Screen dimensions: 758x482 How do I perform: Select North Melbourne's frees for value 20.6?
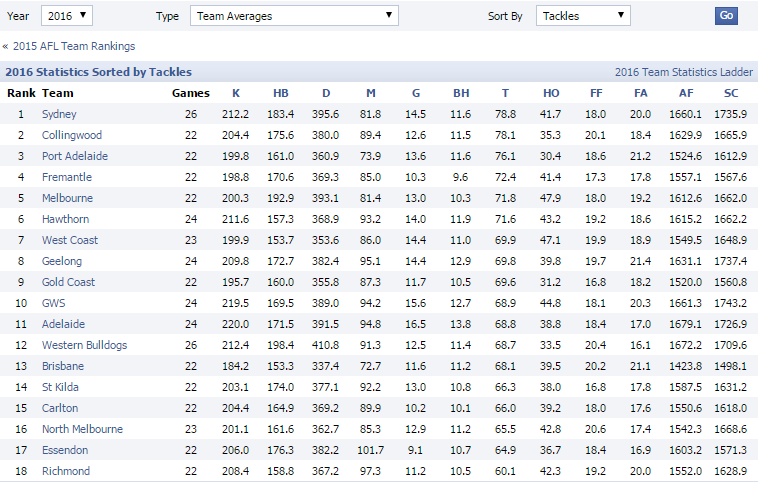coord(595,429)
